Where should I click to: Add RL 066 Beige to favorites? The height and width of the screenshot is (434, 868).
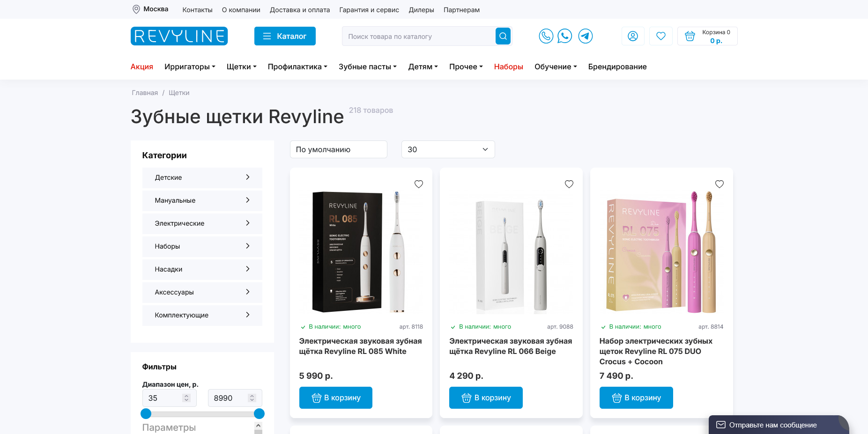[x=569, y=184]
